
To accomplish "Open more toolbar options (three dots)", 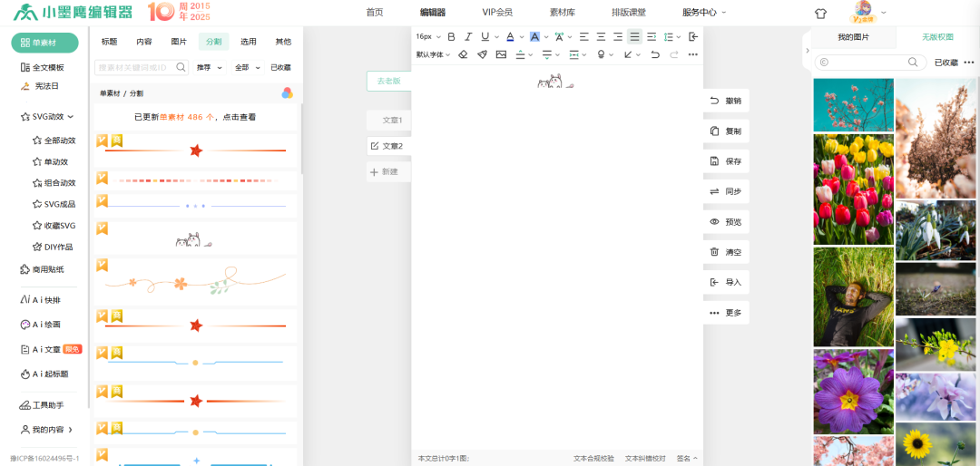I will [692, 54].
